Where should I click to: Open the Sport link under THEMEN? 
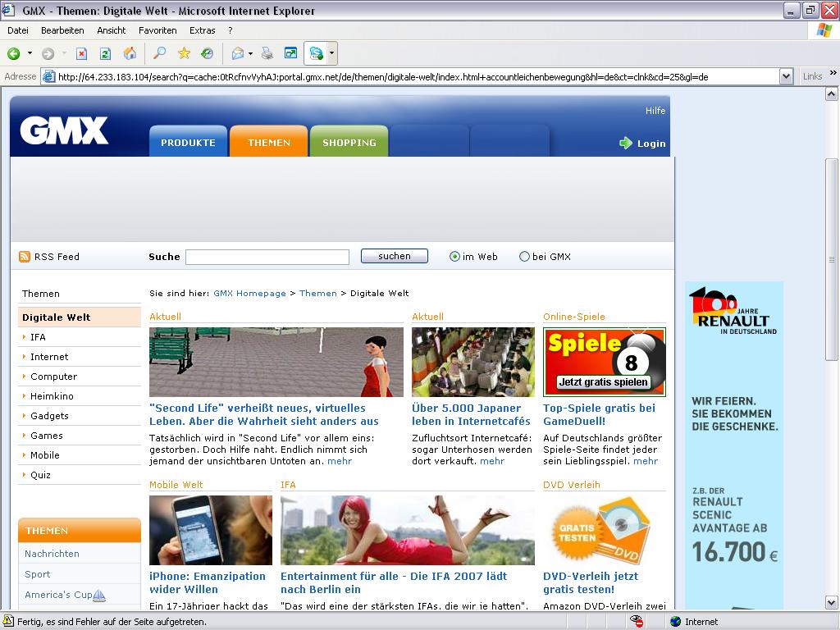38,574
